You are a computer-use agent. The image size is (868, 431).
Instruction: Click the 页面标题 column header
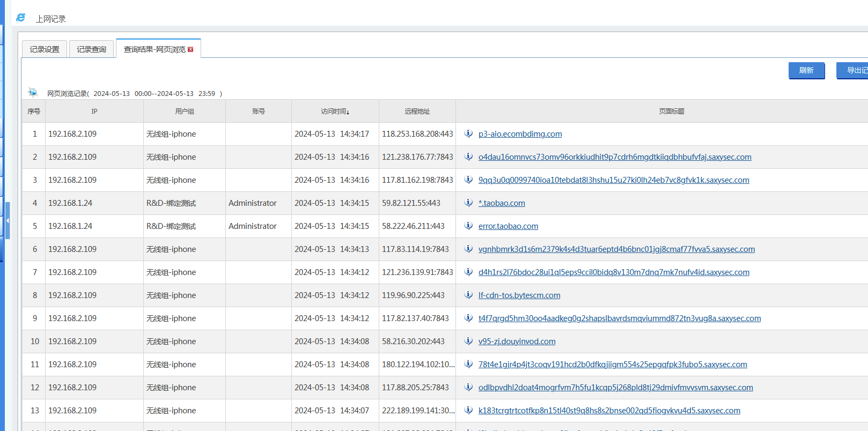(671, 112)
